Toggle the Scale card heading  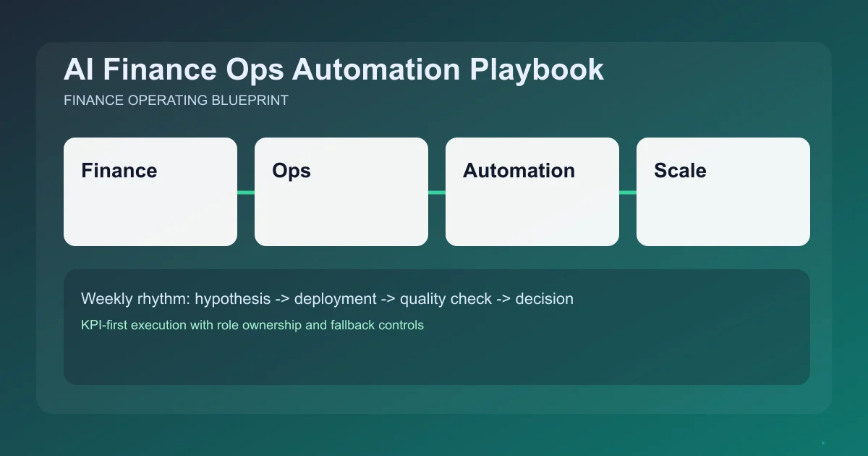(680, 172)
